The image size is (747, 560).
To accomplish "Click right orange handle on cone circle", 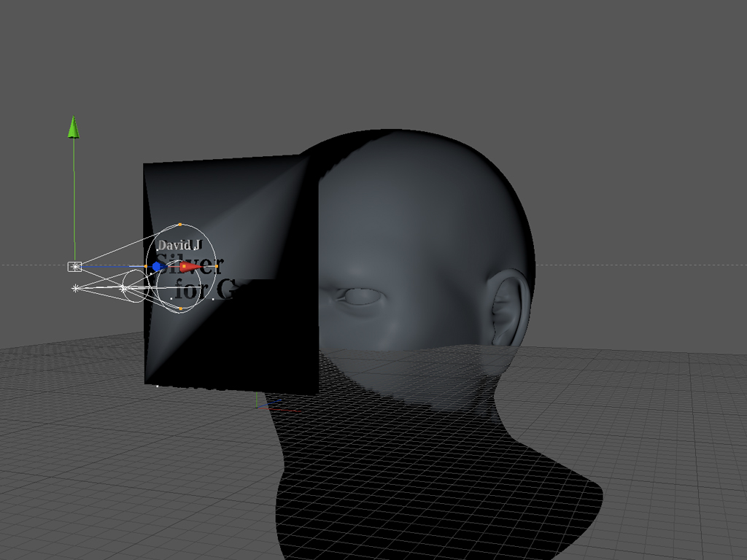I will 216,267.
